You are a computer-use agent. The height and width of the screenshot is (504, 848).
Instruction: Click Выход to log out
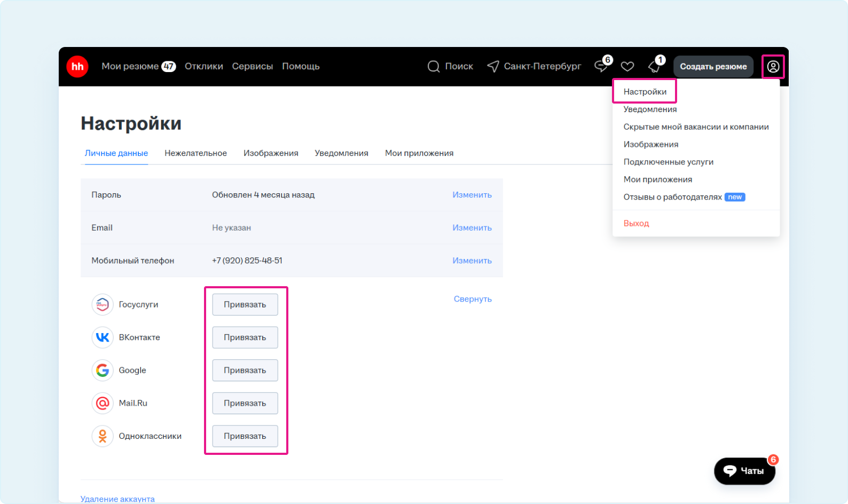(x=636, y=224)
